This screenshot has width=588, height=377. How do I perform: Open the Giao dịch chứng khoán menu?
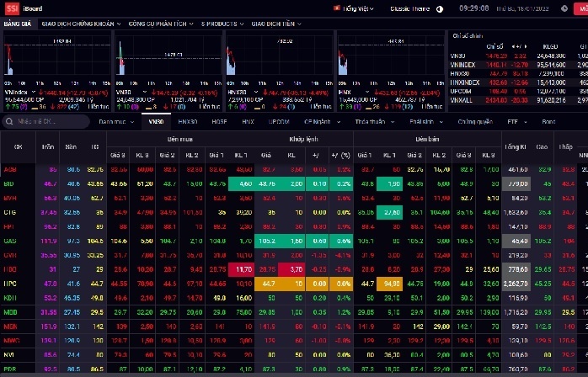coord(79,24)
